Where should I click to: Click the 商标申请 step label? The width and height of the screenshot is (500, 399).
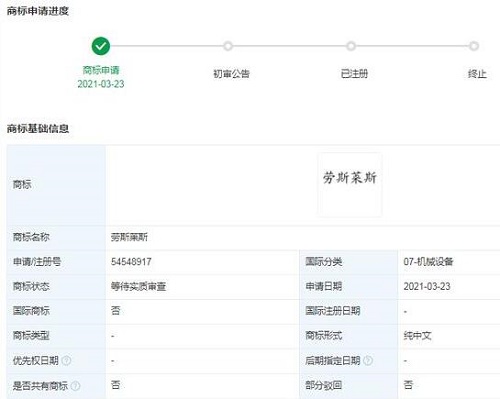tap(101, 70)
